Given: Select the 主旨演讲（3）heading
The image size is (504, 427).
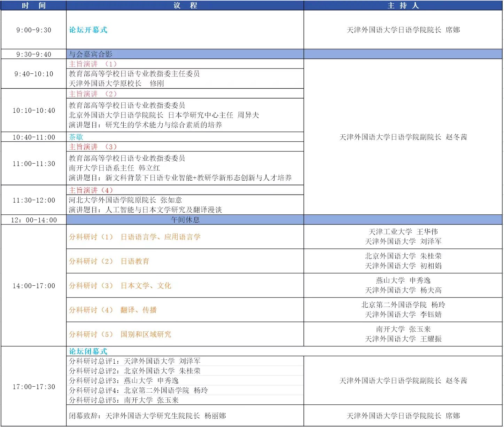Looking at the screenshot, I should click(93, 147).
